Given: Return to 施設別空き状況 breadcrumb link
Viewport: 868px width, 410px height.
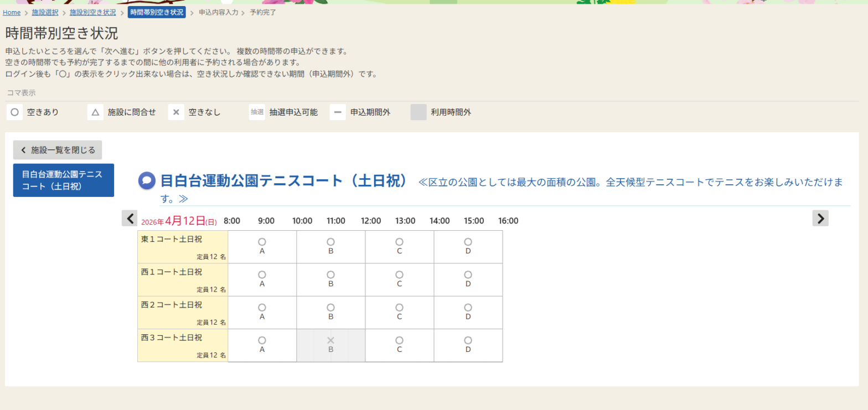Looking at the screenshot, I should (92, 12).
